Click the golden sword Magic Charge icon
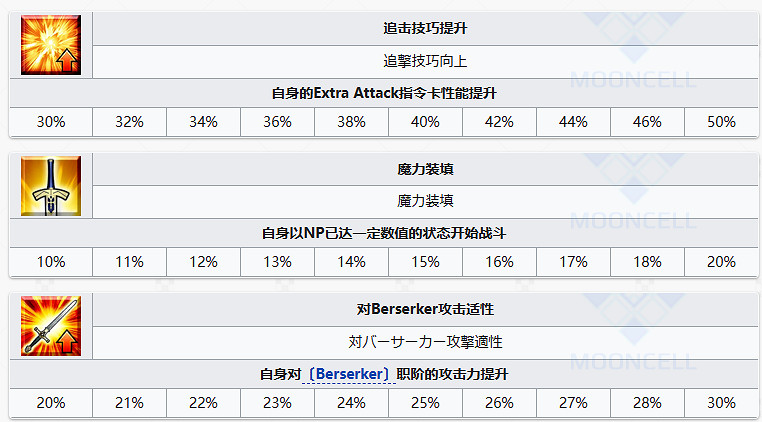Viewport: 762px width, 422px height. coord(50,185)
